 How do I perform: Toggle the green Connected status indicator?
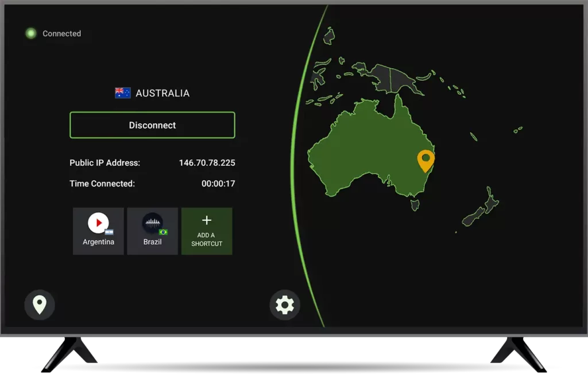click(30, 33)
